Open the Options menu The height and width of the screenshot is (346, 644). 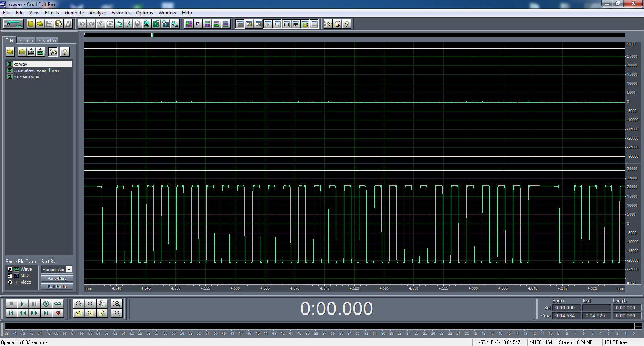click(x=144, y=13)
